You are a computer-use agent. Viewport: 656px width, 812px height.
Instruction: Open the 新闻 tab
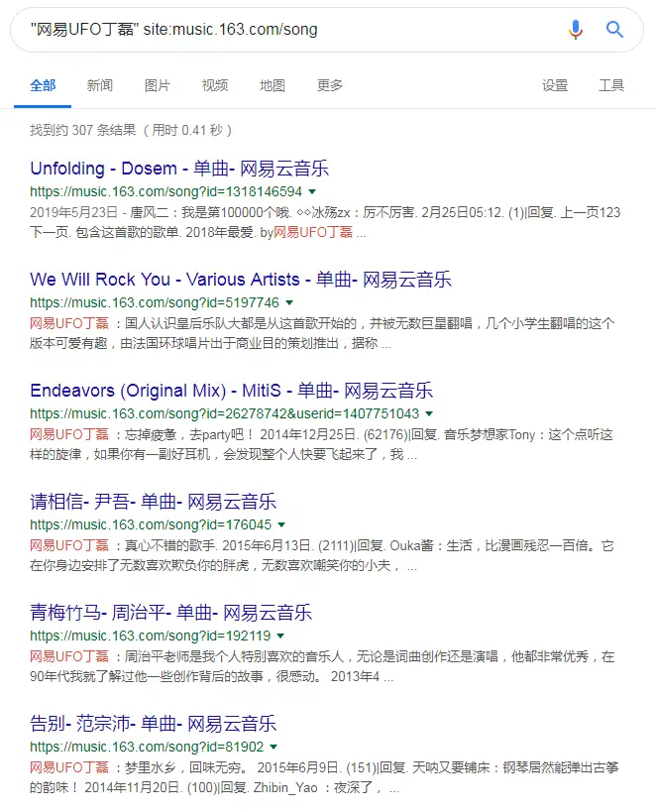[100, 85]
